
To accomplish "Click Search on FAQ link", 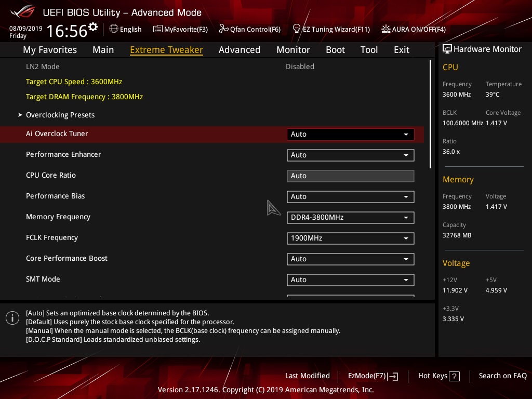I will coord(502,376).
